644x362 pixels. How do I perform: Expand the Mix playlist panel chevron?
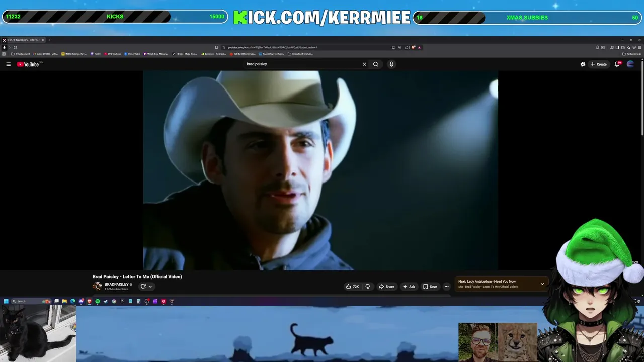pyautogui.click(x=542, y=284)
